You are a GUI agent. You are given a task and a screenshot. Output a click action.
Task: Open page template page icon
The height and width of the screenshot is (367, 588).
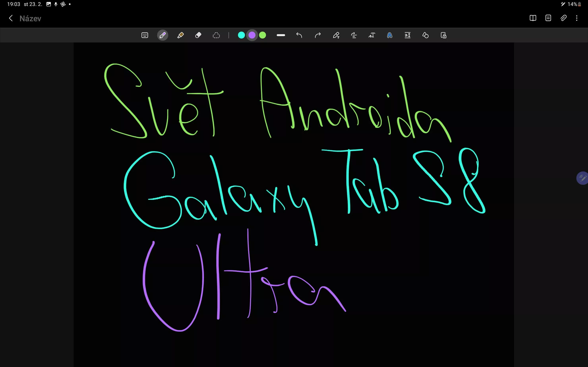548,18
